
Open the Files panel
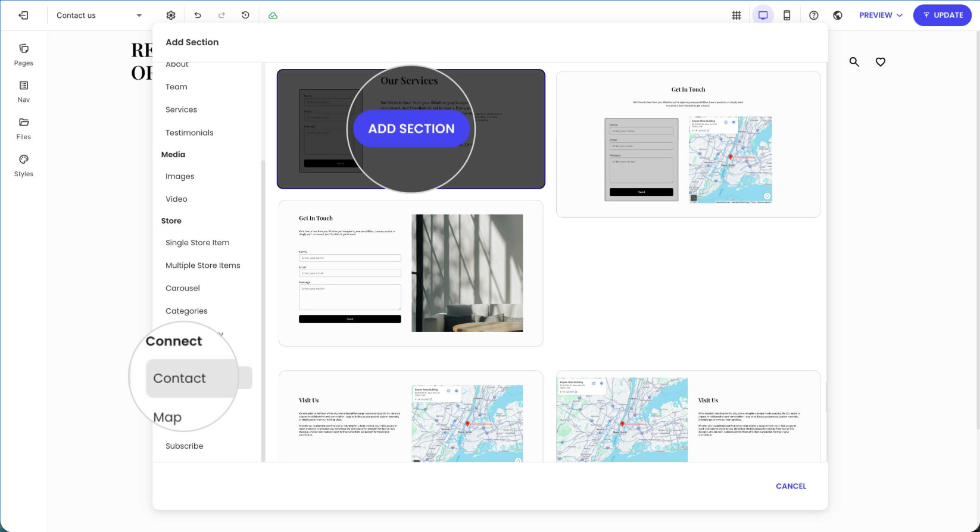[x=24, y=129]
